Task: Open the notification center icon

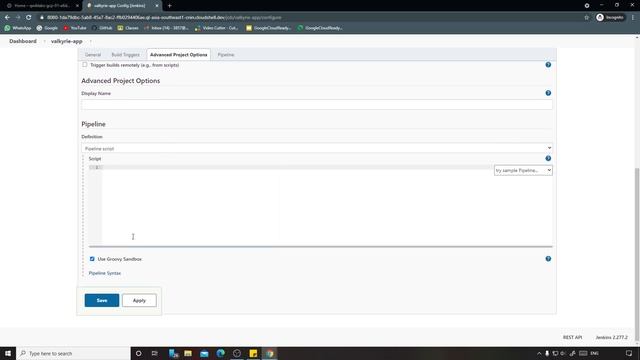Action: pos(629,353)
